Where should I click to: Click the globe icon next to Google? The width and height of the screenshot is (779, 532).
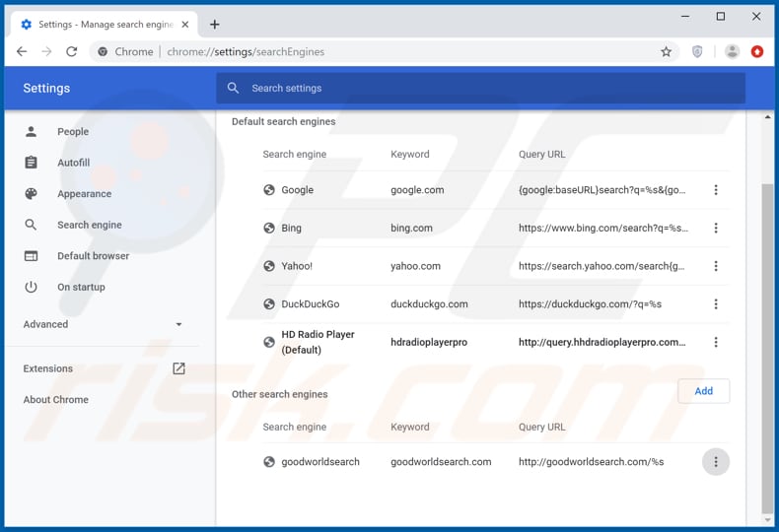[x=269, y=189]
